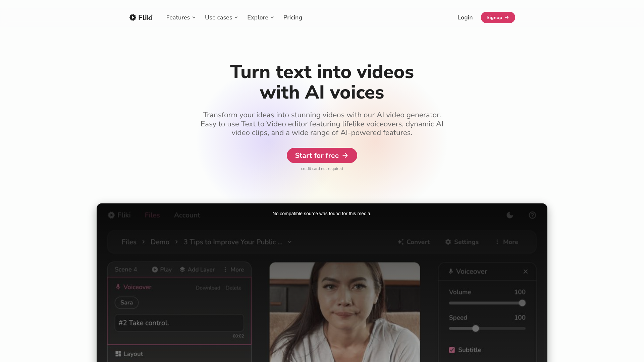Toggle dark mode using moon icon
Image resolution: width=644 pixels, height=362 pixels.
tap(509, 215)
